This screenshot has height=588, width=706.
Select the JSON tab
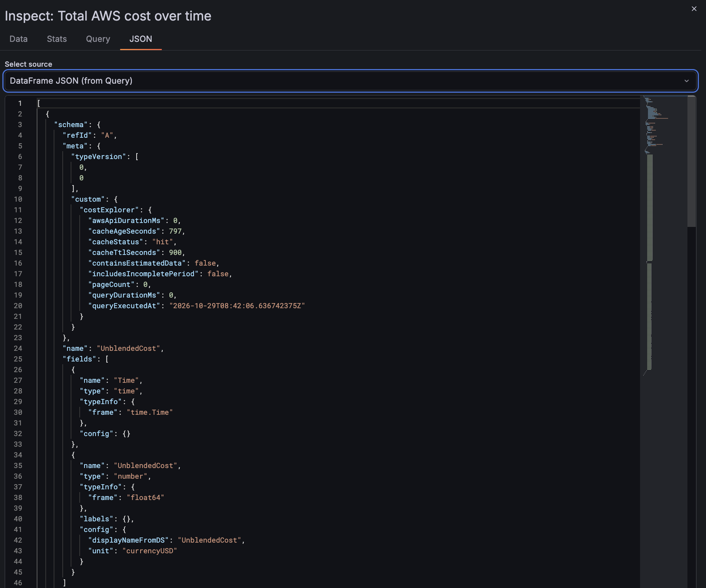[141, 39]
